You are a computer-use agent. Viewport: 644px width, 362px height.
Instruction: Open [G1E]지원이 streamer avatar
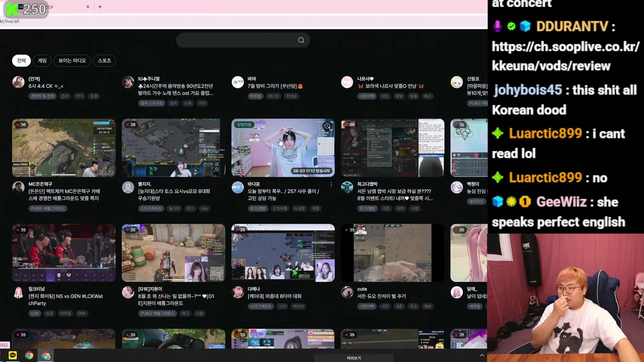pyautogui.click(x=128, y=292)
